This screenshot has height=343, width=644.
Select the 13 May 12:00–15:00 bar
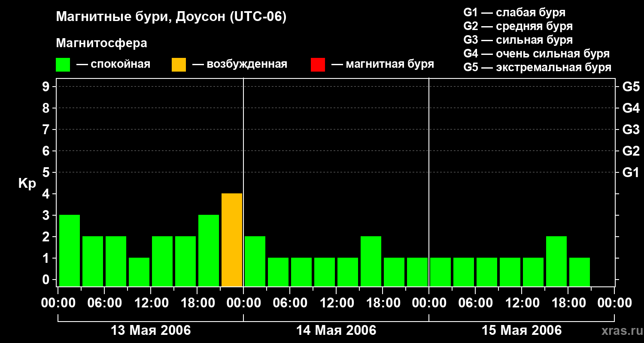[162, 261]
